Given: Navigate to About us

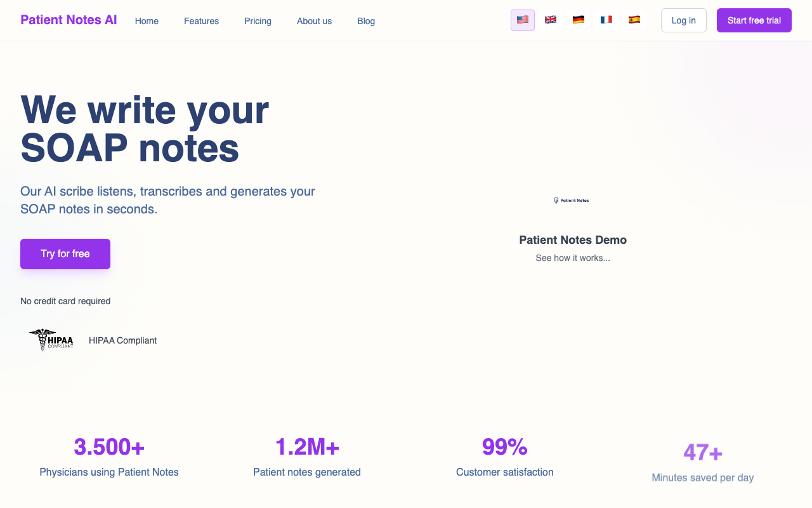Looking at the screenshot, I should [x=314, y=21].
